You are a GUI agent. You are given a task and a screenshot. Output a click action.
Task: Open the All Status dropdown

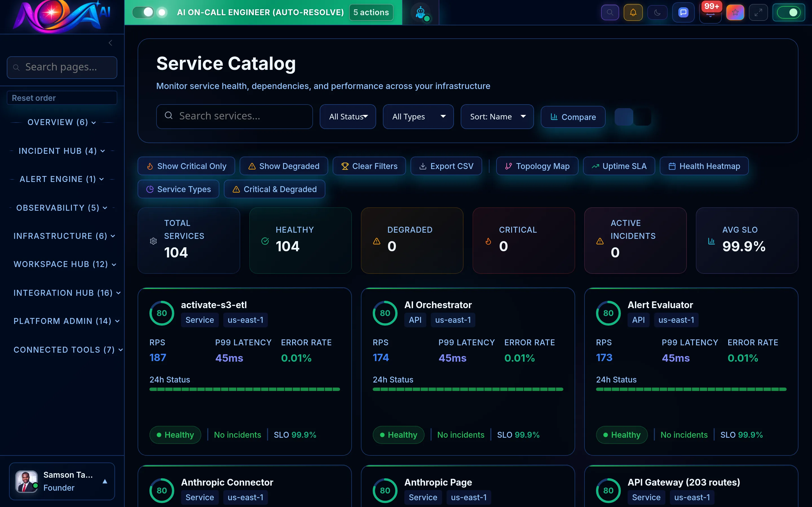348,116
